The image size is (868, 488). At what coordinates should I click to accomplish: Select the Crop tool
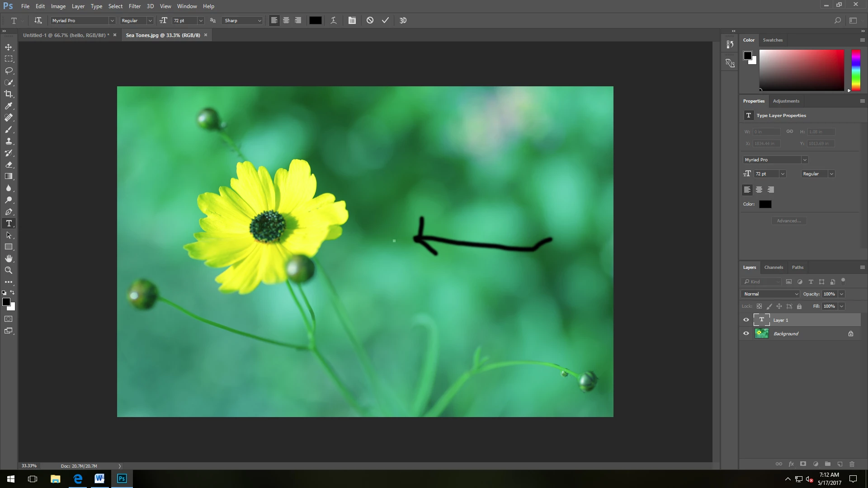click(x=9, y=94)
